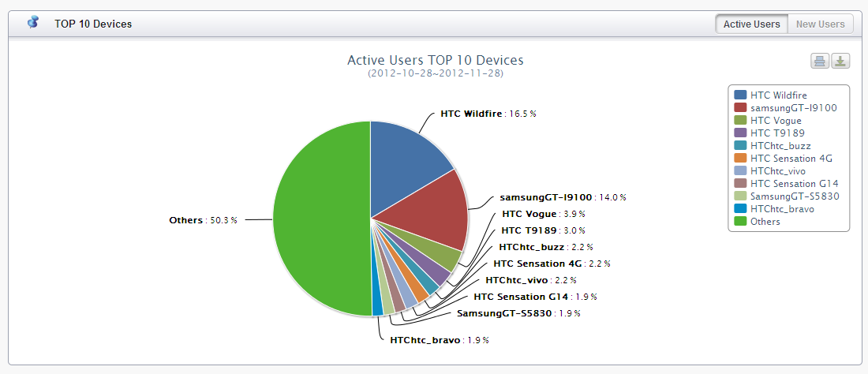Viewport: 868px width, 374px height.
Task: Click the date range subtitle 2012-10-28~2012-11-28
Action: point(435,73)
